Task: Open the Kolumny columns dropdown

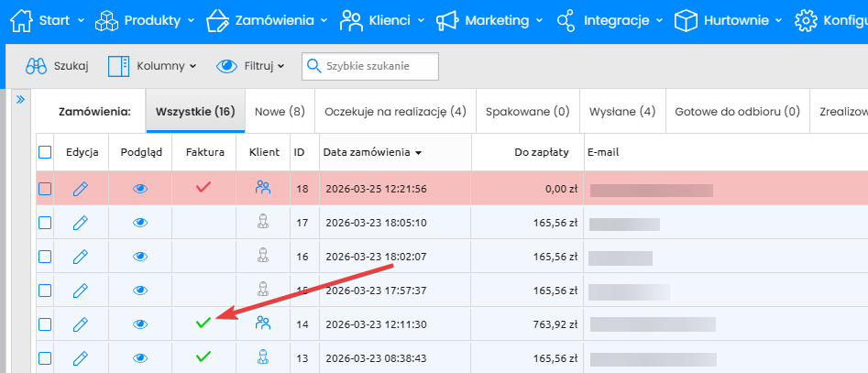Action: (152, 66)
